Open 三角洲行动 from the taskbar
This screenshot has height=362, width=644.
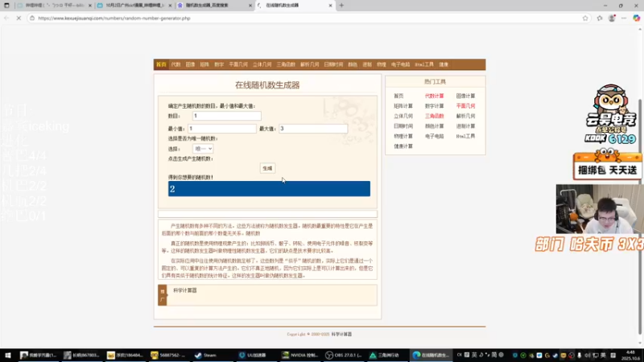[x=385, y=355]
